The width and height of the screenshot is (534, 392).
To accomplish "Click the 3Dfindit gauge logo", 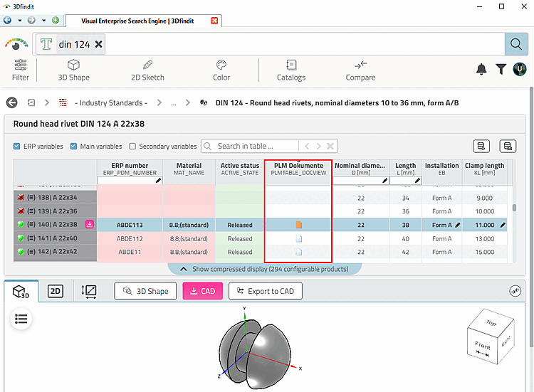I will 16,44.
